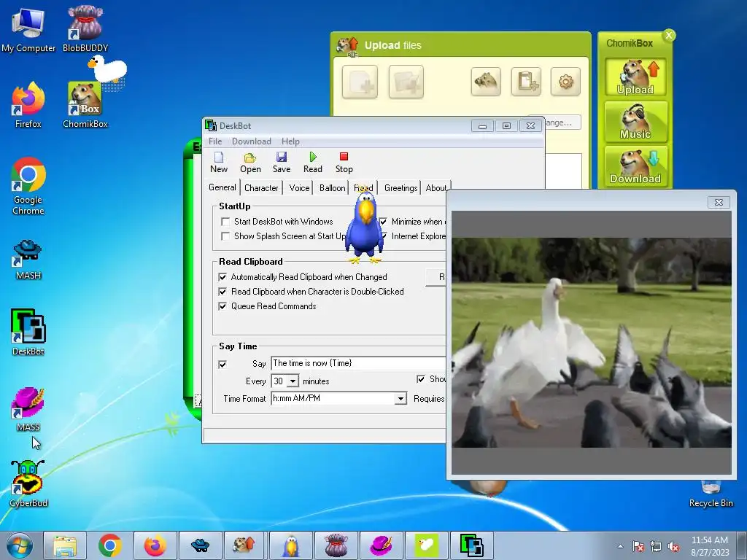This screenshot has height=560, width=747.
Task: Select the General tab
Action: pos(222,187)
